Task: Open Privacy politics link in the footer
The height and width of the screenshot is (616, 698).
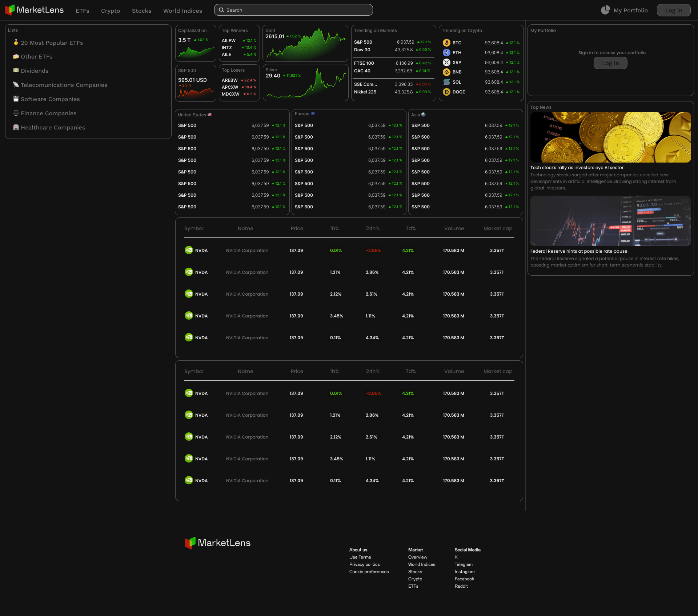Action: click(364, 564)
